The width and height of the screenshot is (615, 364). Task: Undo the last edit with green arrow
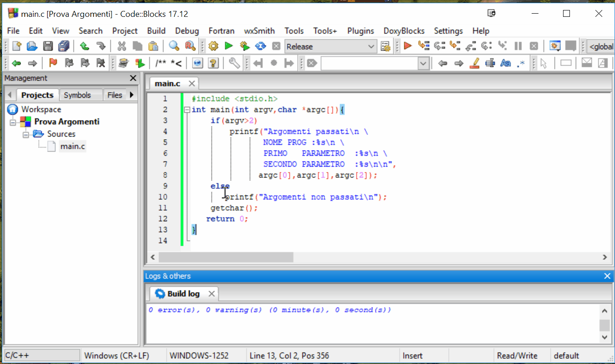coord(84,46)
